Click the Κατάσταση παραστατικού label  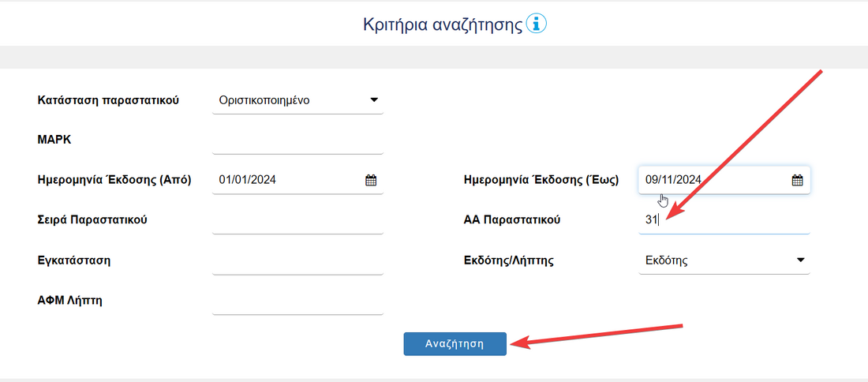pyautogui.click(x=108, y=100)
